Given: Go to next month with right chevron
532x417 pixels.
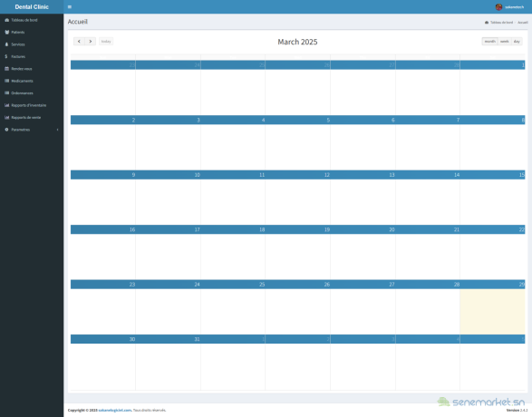Looking at the screenshot, I should tap(91, 42).
